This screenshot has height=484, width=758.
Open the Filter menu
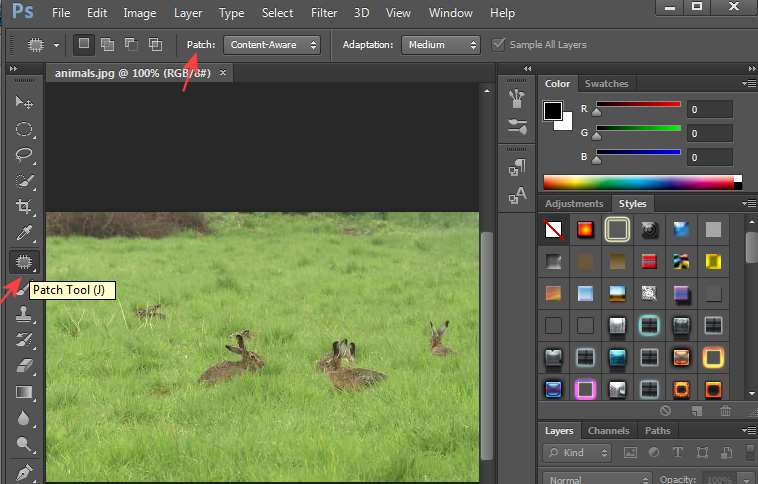323,13
